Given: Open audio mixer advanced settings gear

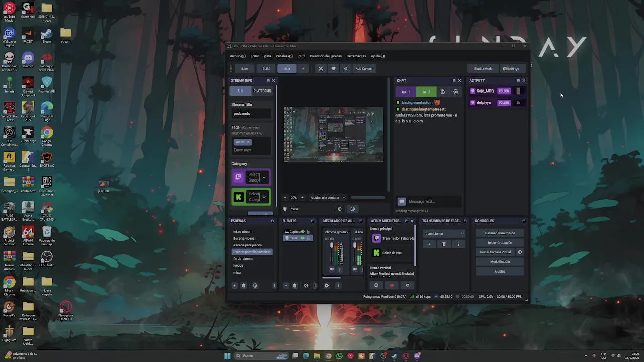Looking at the screenshot, I should pos(326,286).
